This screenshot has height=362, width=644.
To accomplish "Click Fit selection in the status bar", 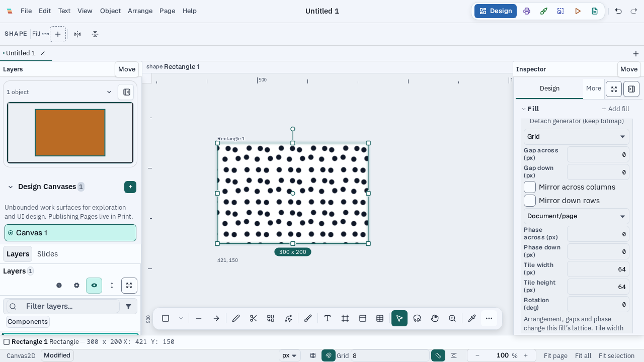I will [x=617, y=355].
